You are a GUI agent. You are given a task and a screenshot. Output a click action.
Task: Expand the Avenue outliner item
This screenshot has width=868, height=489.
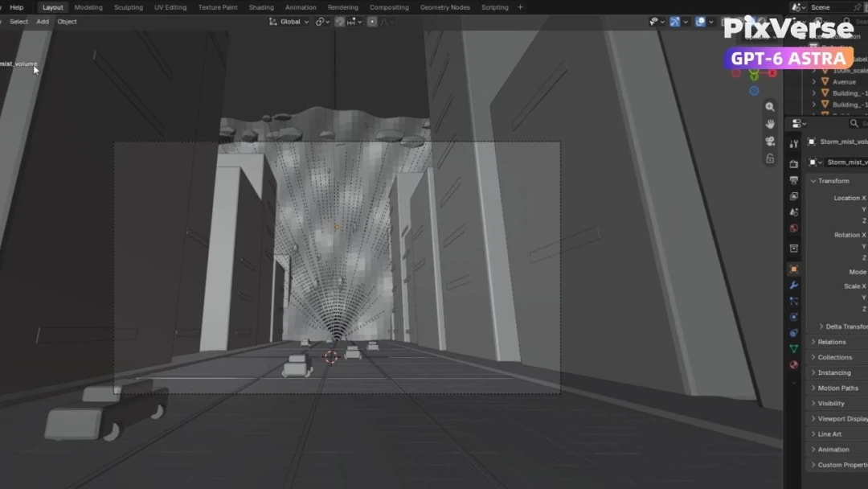(x=813, y=82)
